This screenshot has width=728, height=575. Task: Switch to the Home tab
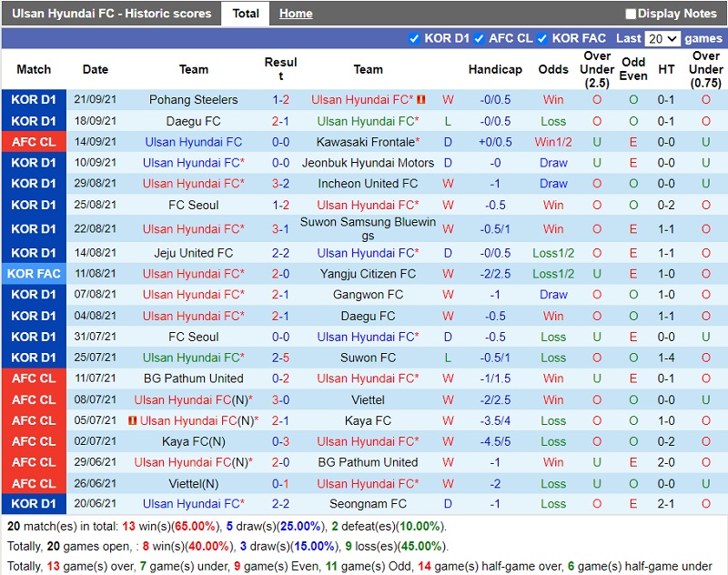coord(296,14)
